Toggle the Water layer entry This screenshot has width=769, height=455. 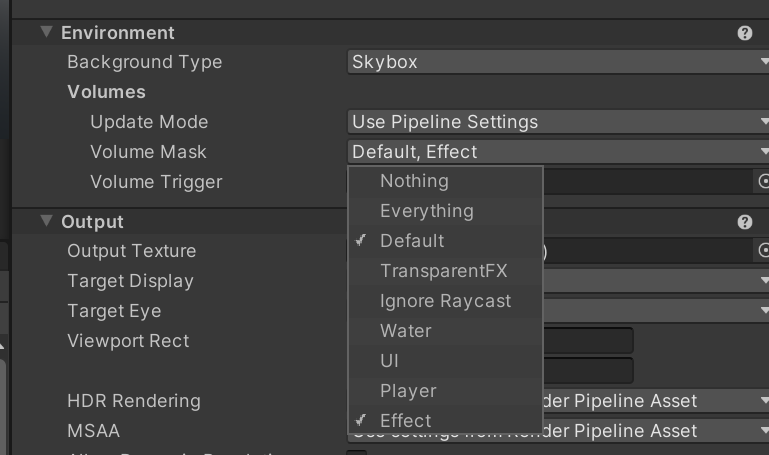click(406, 331)
